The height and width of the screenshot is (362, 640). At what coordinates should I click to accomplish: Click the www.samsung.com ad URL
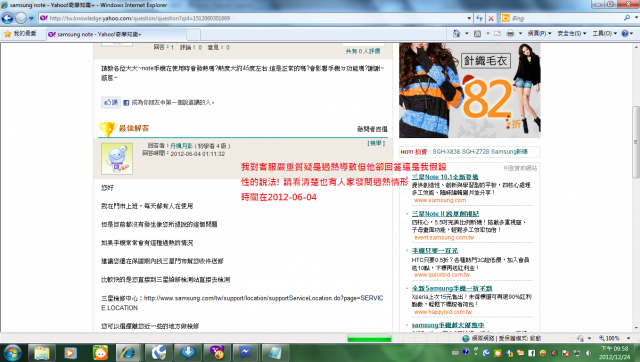(440, 200)
